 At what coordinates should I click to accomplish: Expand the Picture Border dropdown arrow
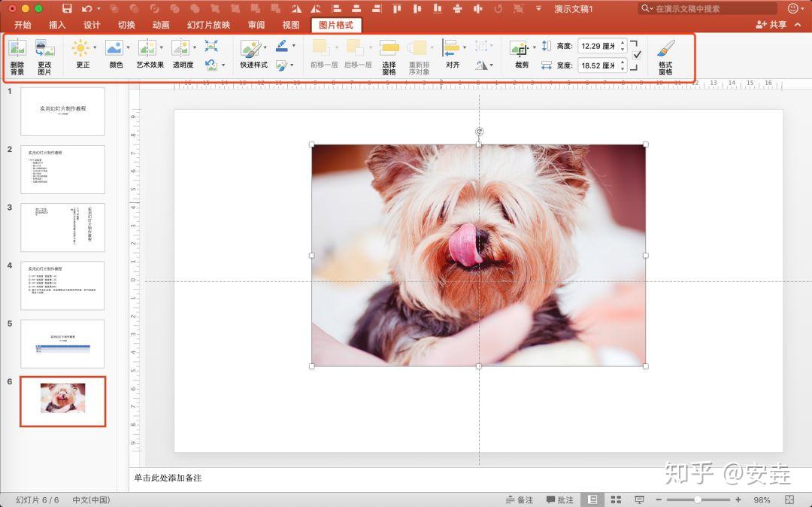pos(294,46)
